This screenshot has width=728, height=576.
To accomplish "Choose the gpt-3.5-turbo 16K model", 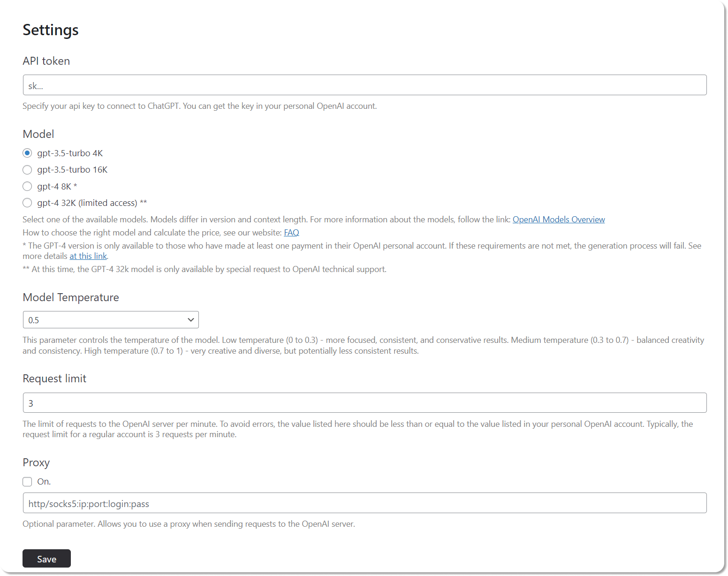I will pyautogui.click(x=27, y=170).
